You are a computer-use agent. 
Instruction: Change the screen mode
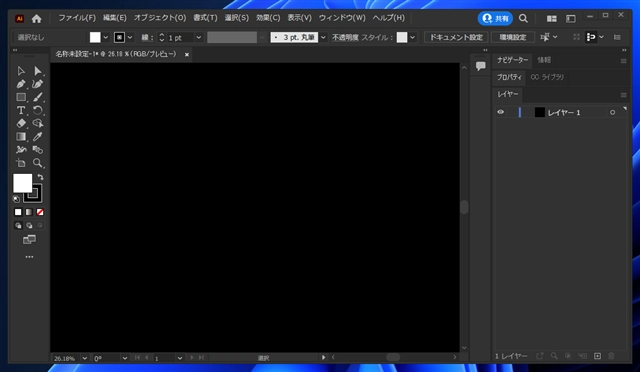tap(29, 239)
